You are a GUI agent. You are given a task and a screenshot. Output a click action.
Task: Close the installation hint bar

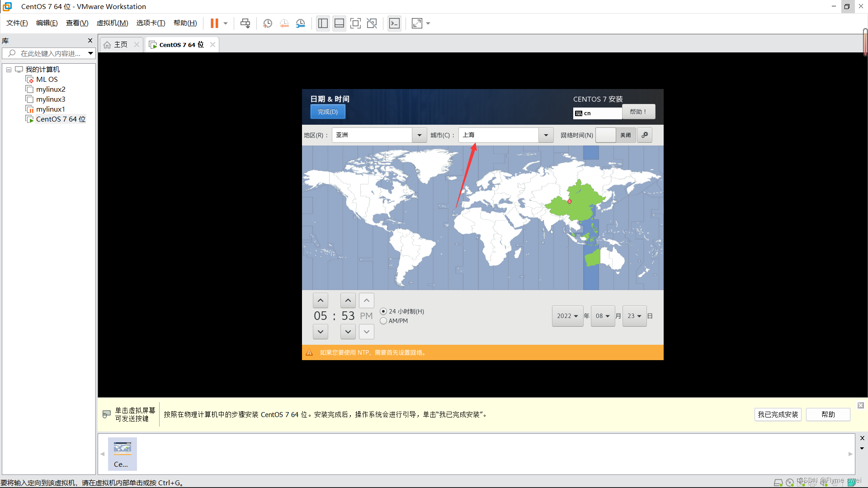click(x=861, y=405)
